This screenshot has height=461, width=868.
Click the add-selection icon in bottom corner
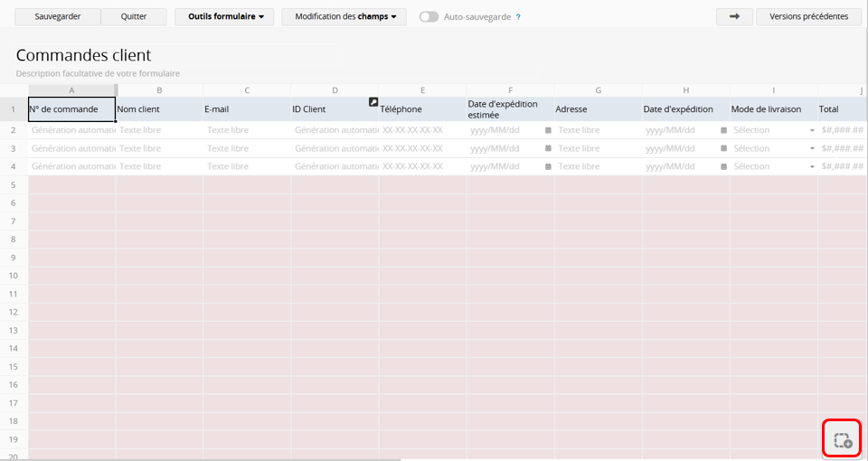tap(842, 440)
